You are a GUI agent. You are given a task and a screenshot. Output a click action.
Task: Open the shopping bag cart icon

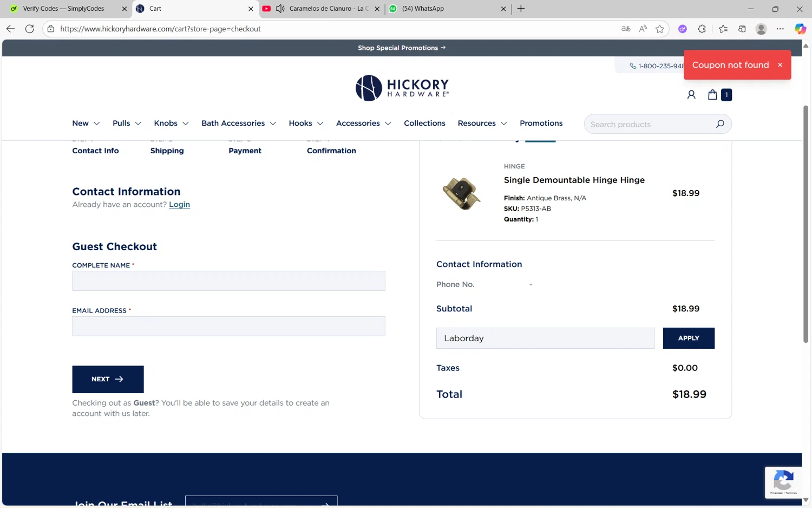click(x=712, y=95)
